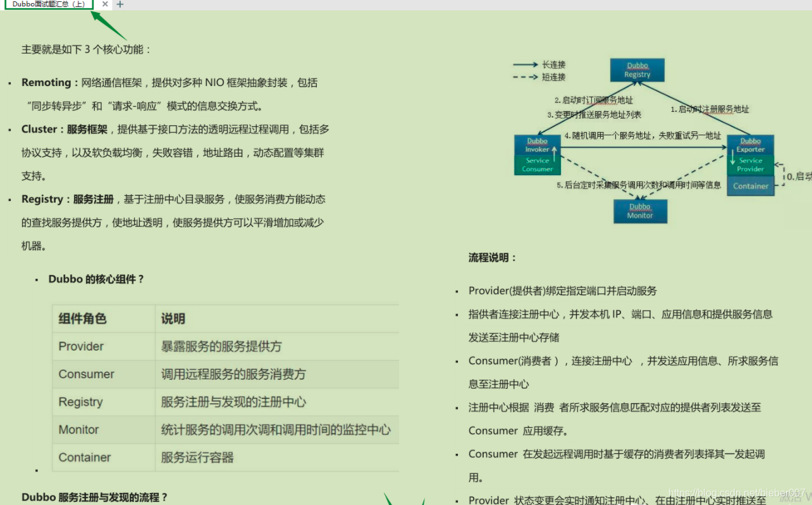Viewport: 812px width, 505px height.
Task: Click the 长连接 legend label in the diagram
Action: point(554,64)
